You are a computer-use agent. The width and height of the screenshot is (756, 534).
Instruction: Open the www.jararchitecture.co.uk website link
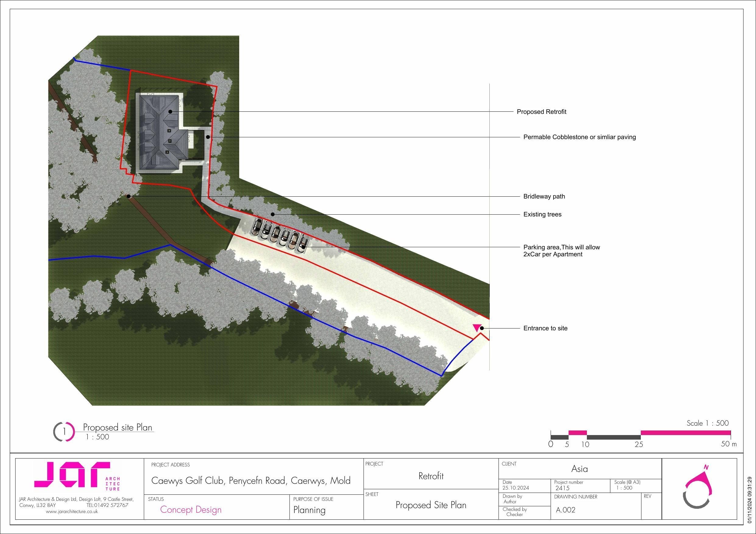tap(71, 512)
